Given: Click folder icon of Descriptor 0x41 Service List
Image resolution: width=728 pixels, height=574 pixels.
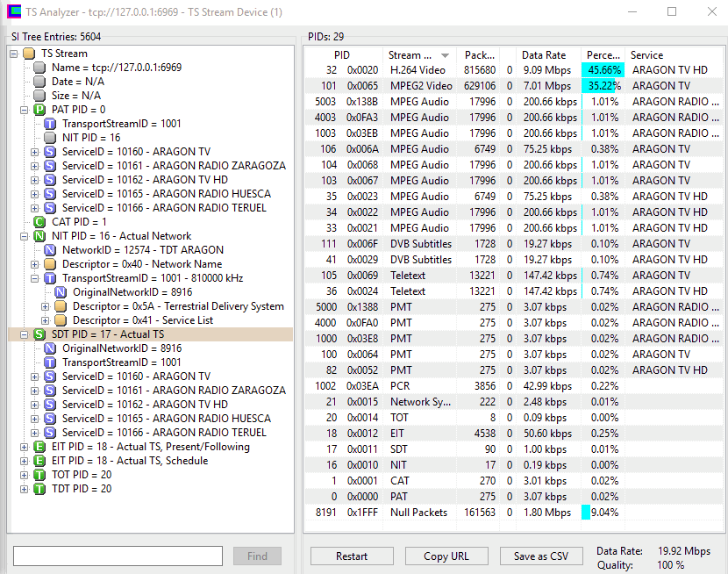Looking at the screenshot, I should click(x=61, y=320).
